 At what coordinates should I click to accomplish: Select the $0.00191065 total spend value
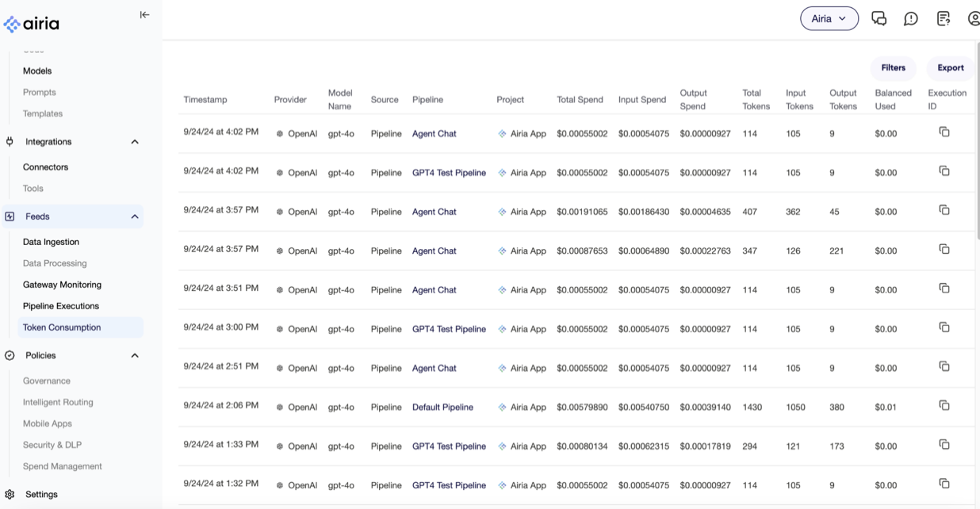582,212
